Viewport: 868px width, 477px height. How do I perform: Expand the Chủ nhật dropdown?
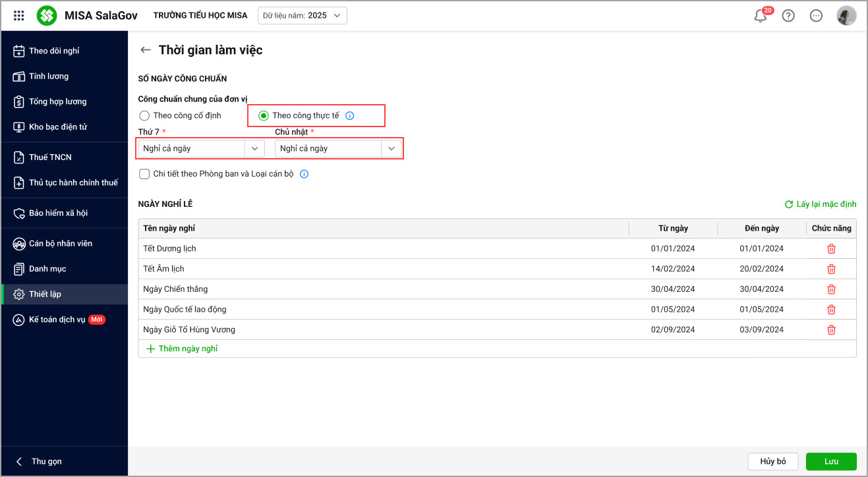pyautogui.click(x=391, y=148)
